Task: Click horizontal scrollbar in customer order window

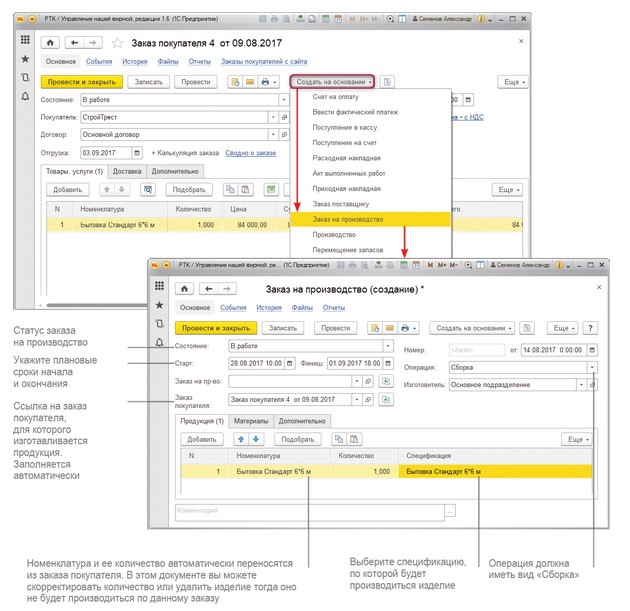Action: click(96, 305)
